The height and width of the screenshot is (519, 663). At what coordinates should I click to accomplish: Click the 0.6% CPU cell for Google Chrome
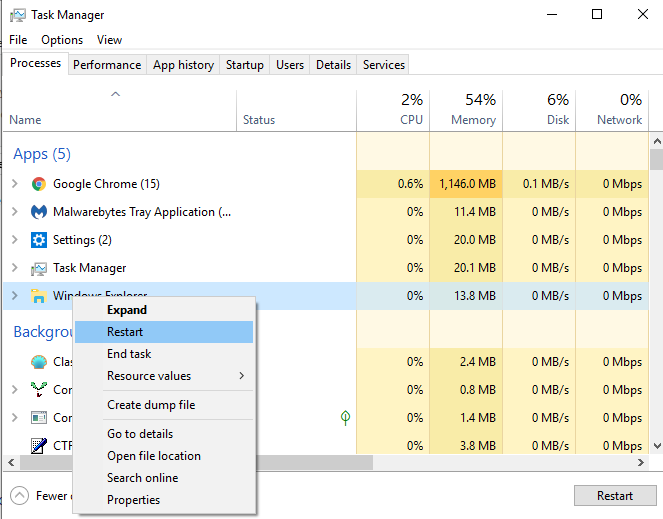point(393,184)
